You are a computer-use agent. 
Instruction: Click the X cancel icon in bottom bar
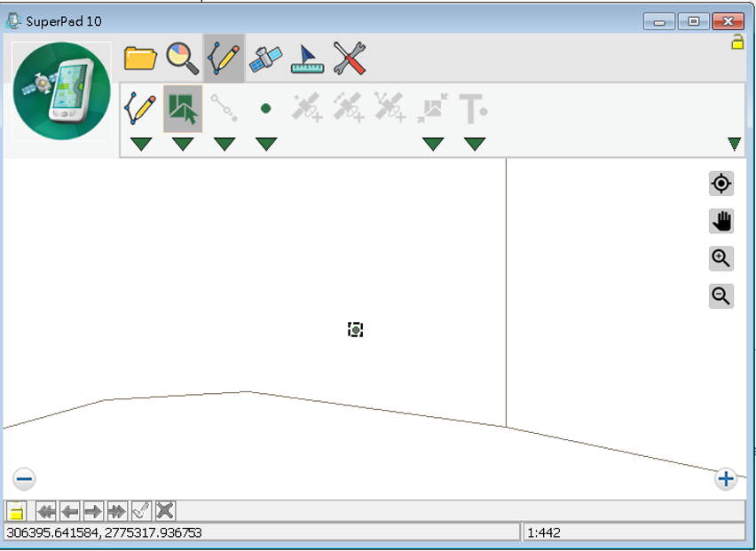[165, 511]
